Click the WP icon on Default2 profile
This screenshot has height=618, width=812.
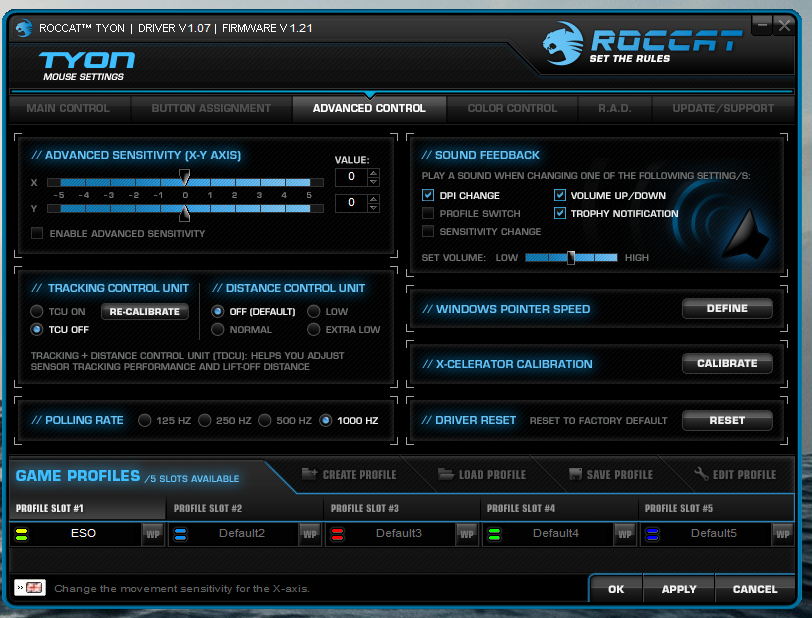click(x=310, y=534)
